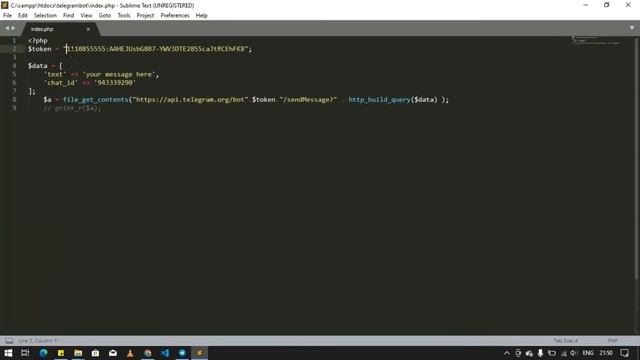Screen dimensions: 640x360
Task: Open the Tools menu
Action: [124, 16]
